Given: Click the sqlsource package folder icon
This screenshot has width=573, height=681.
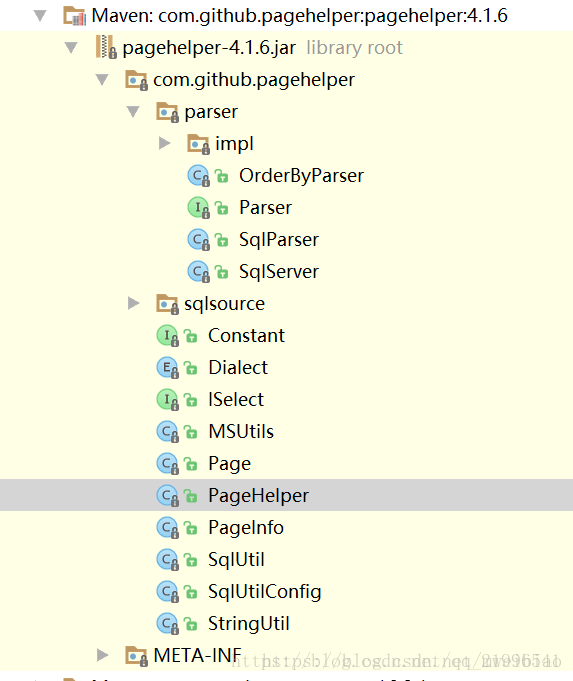Looking at the screenshot, I should click(x=167, y=304).
